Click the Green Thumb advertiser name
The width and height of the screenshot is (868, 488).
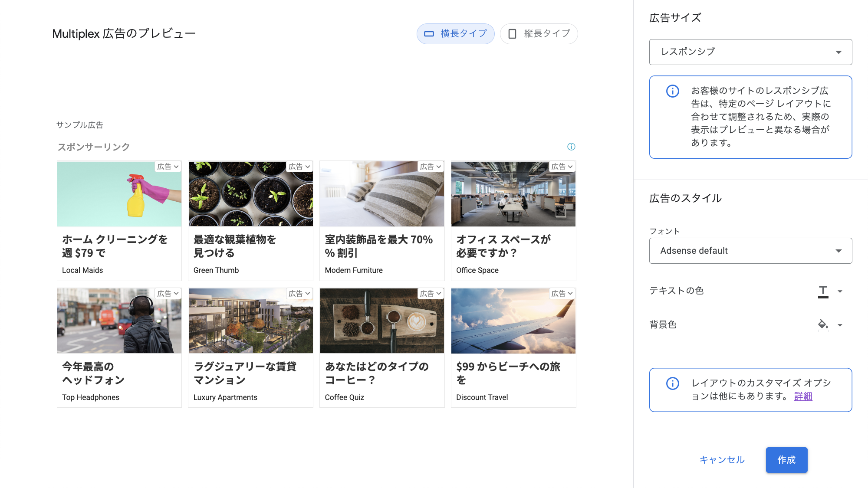click(x=216, y=270)
